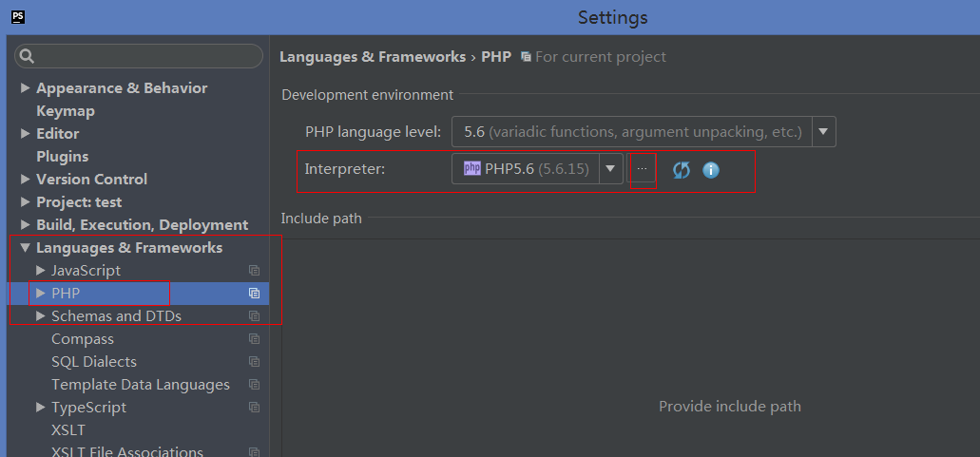Open the PHP language level dropdown
The width and height of the screenshot is (980, 457).
click(x=823, y=132)
